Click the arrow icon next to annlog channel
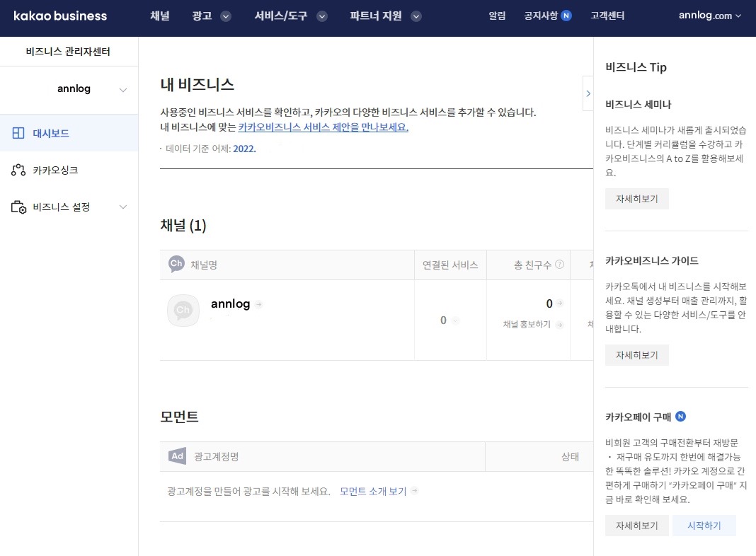 click(259, 304)
